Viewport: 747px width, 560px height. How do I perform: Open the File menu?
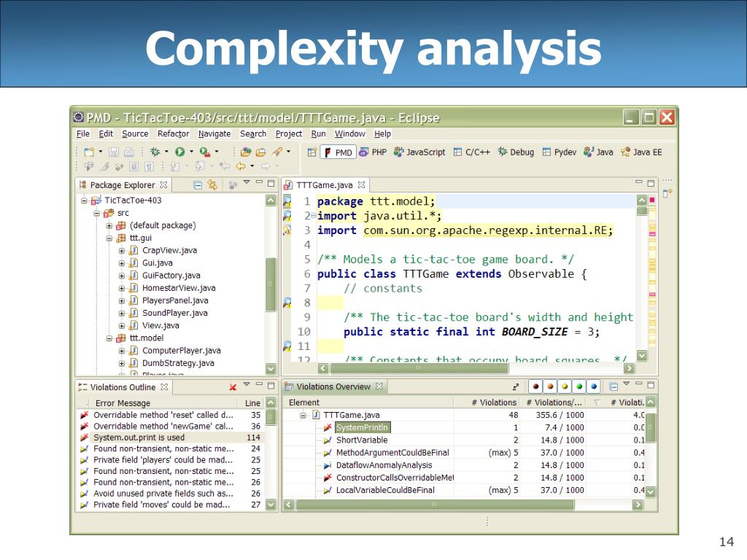83,134
